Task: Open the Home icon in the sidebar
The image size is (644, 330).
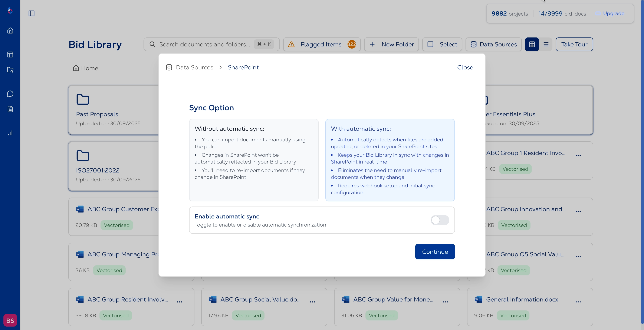Action: pos(10,30)
